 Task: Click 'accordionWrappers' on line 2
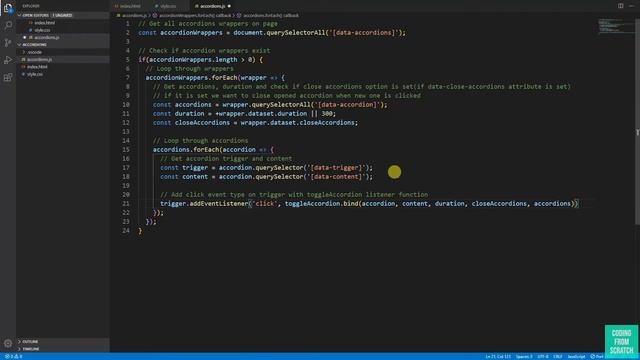(x=191, y=33)
